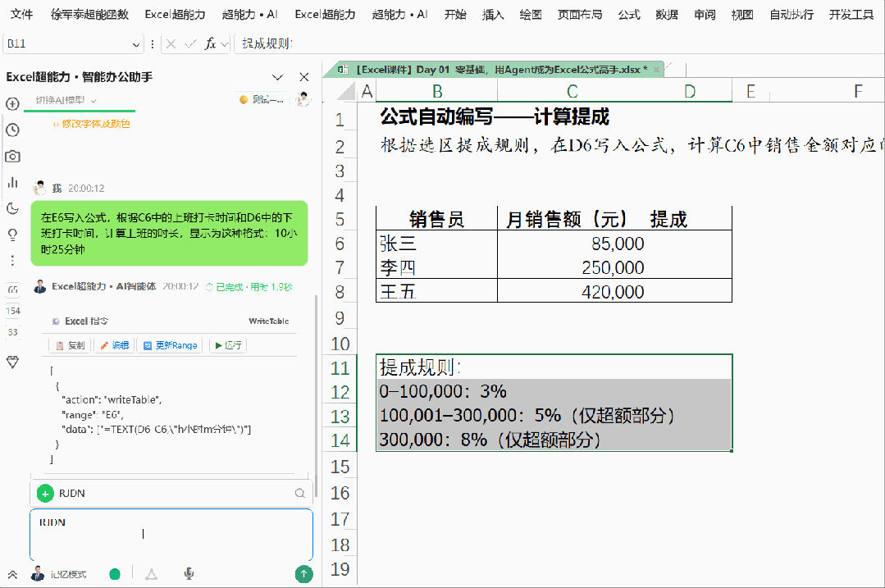Click the select-all corner triangle of sheet

click(x=346, y=91)
